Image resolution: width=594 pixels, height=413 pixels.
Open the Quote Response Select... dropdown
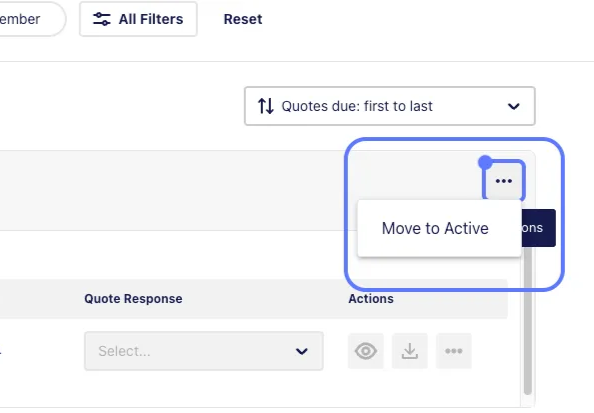click(204, 351)
